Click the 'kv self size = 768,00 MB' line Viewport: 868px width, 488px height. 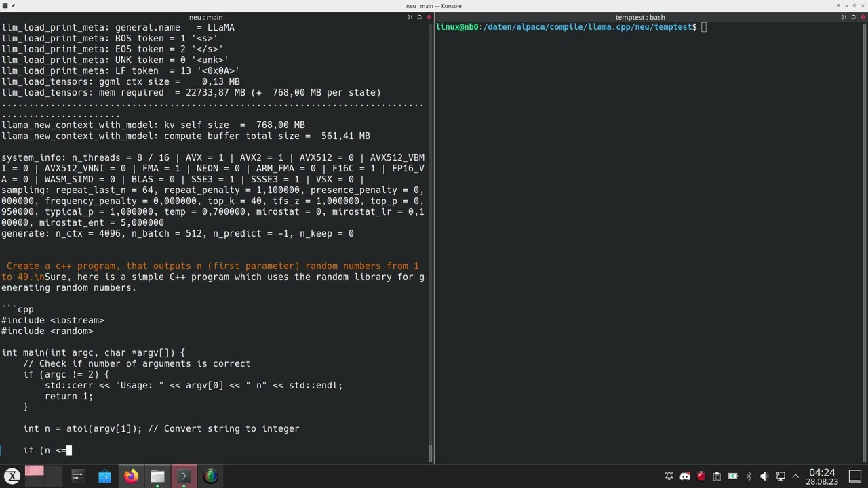coord(153,125)
